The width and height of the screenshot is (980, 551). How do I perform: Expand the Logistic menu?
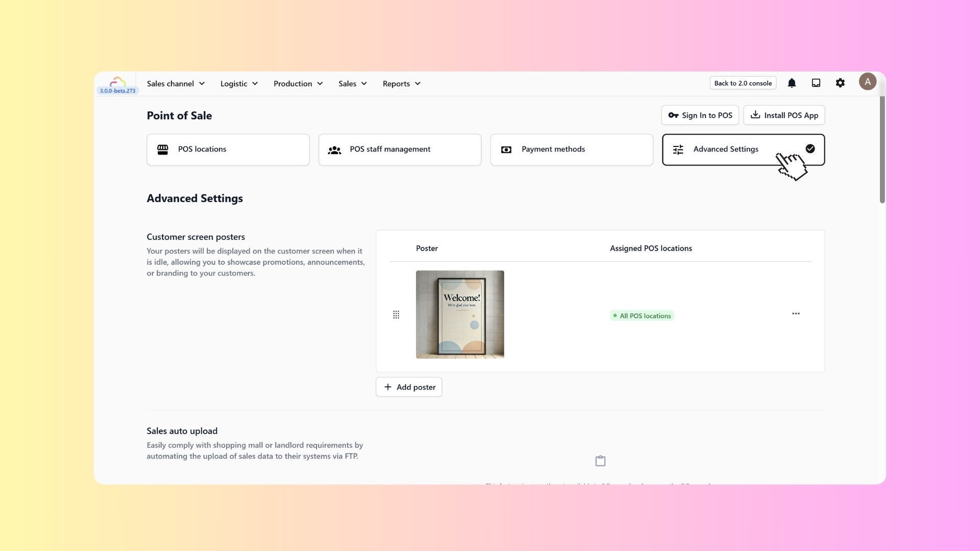tap(239, 84)
